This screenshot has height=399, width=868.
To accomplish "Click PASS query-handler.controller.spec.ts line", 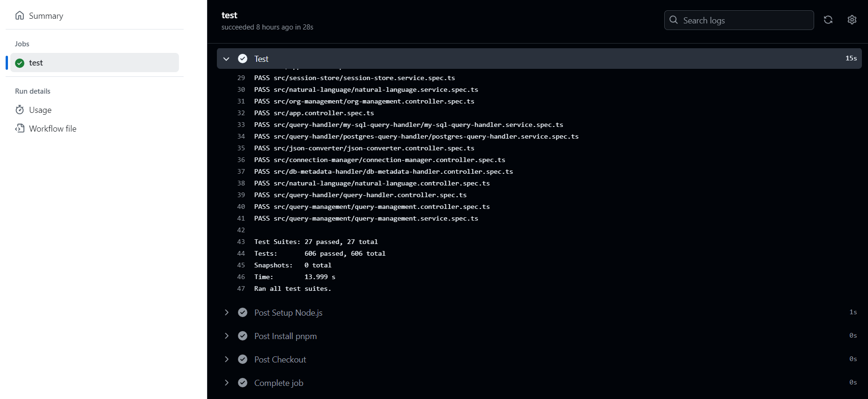I will pos(361,195).
